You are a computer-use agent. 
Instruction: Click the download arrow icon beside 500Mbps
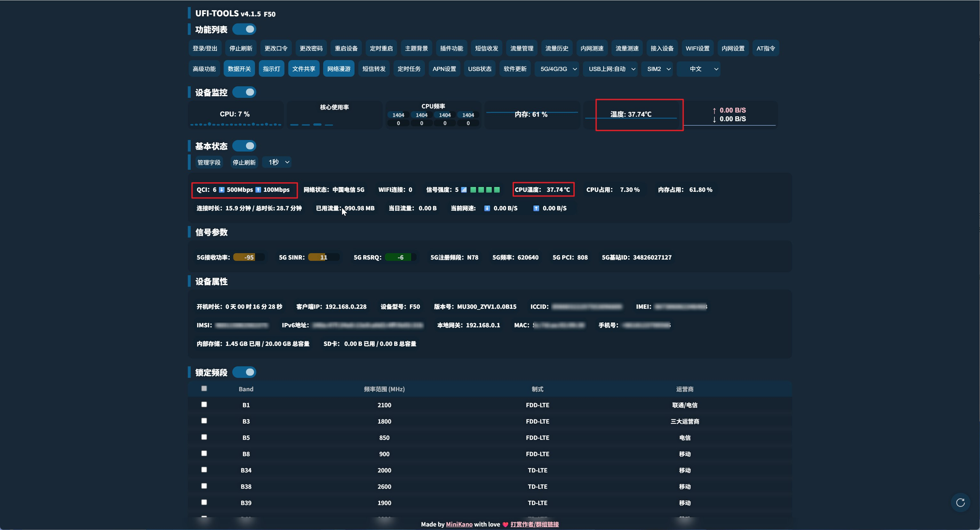pyautogui.click(x=222, y=190)
